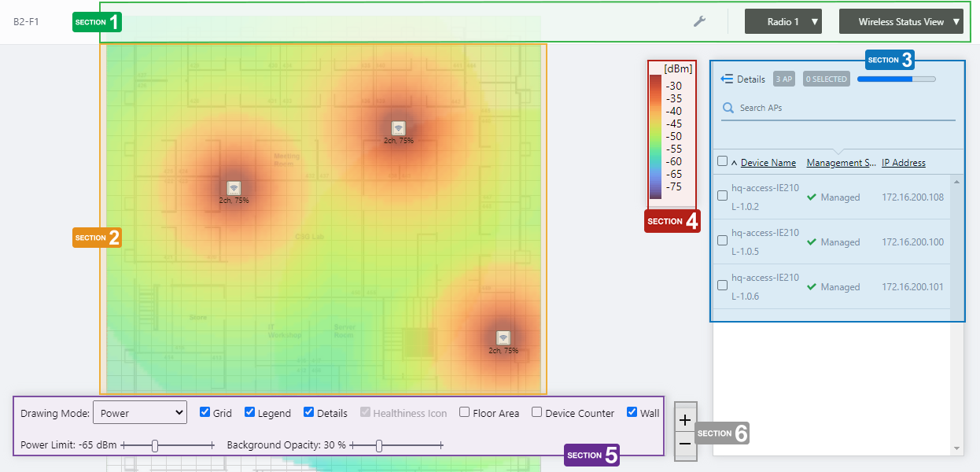Viewport: 980px width, 472px height.
Task: Click the 0 SELECTED badge button
Action: (x=827, y=79)
